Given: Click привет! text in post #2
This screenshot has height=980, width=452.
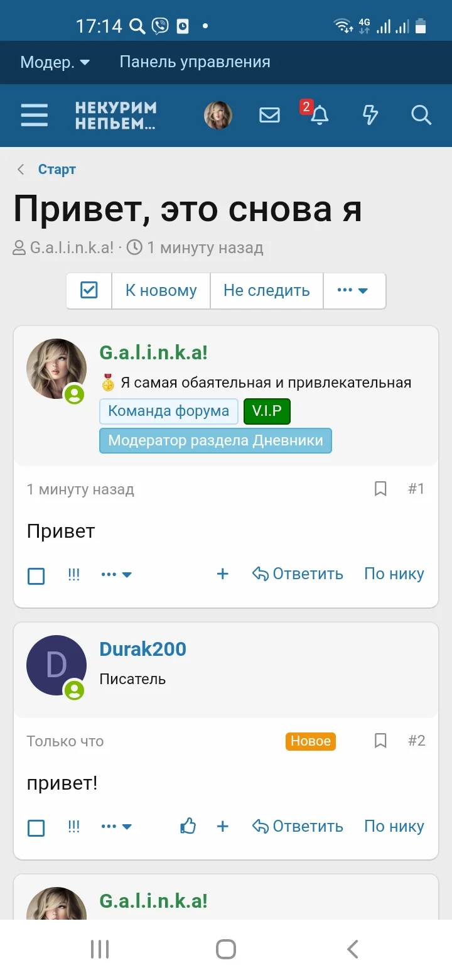Looking at the screenshot, I should pyautogui.click(x=62, y=783).
